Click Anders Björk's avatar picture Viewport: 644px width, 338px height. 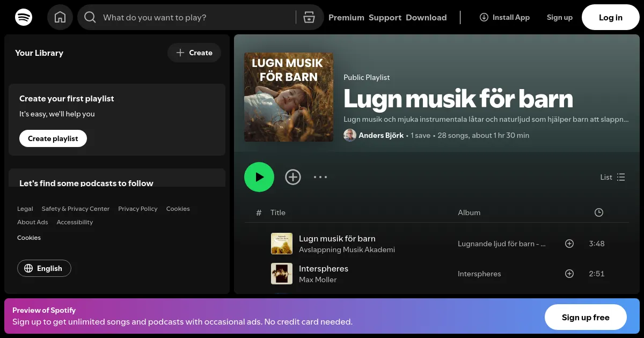click(350, 135)
